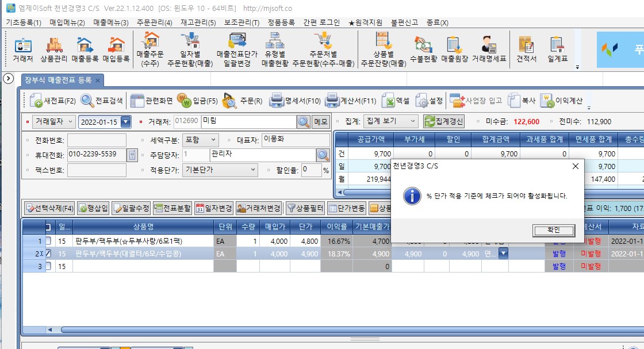Open the date picker for 2022-01-15
Screen dimensions: 644x349
[x=126, y=122]
